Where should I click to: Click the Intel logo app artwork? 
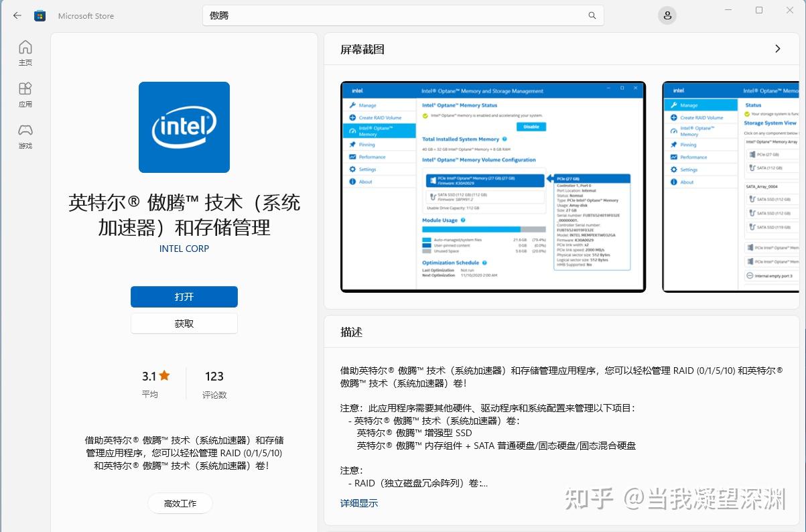pos(184,127)
